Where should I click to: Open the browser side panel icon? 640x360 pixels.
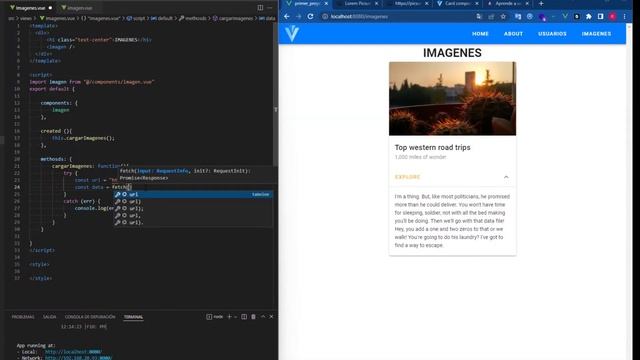tap(600, 16)
